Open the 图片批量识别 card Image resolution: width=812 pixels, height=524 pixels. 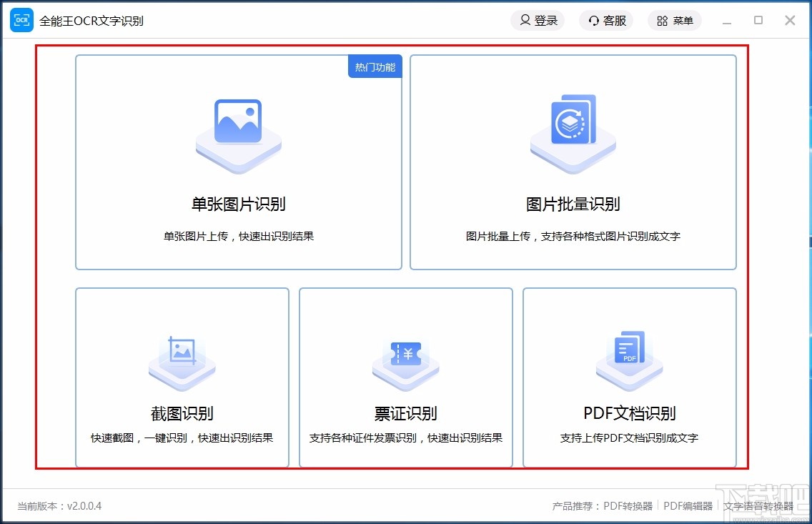573,163
